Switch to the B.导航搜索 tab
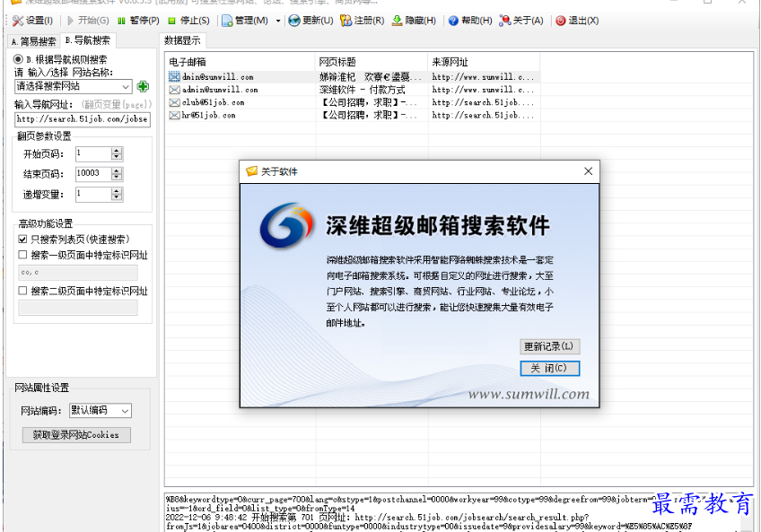This screenshot has width=761, height=532. [x=88, y=40]
